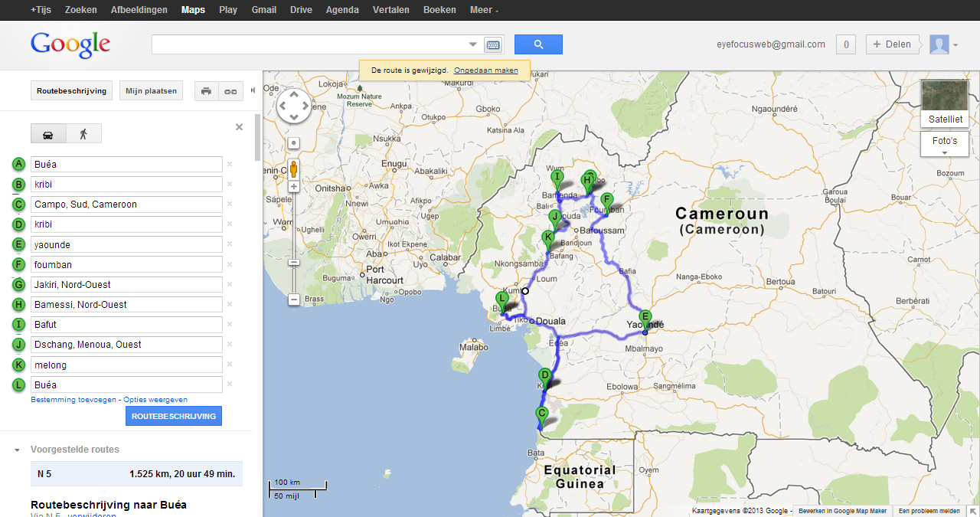The height and width of the screenshot is (517, 980).
Task: Click the Dschang, Menoua, Ouest destination field
Action: [126, 345]
